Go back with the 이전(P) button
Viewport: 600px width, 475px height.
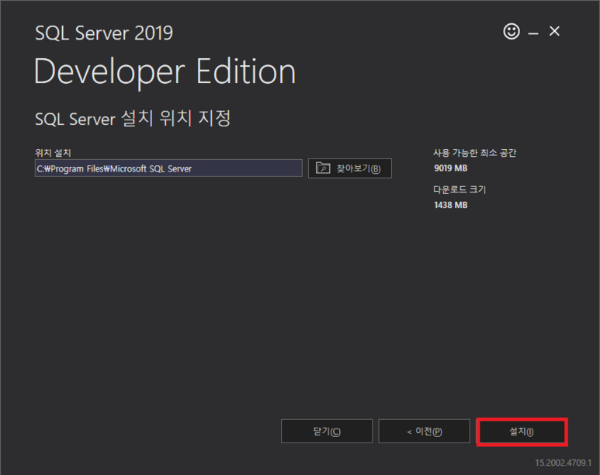[424, 431]
